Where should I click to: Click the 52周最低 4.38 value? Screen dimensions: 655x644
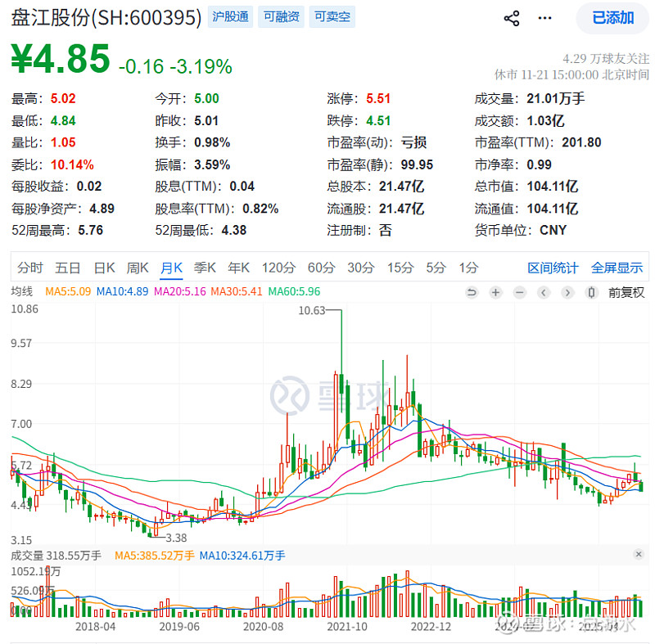234,230
